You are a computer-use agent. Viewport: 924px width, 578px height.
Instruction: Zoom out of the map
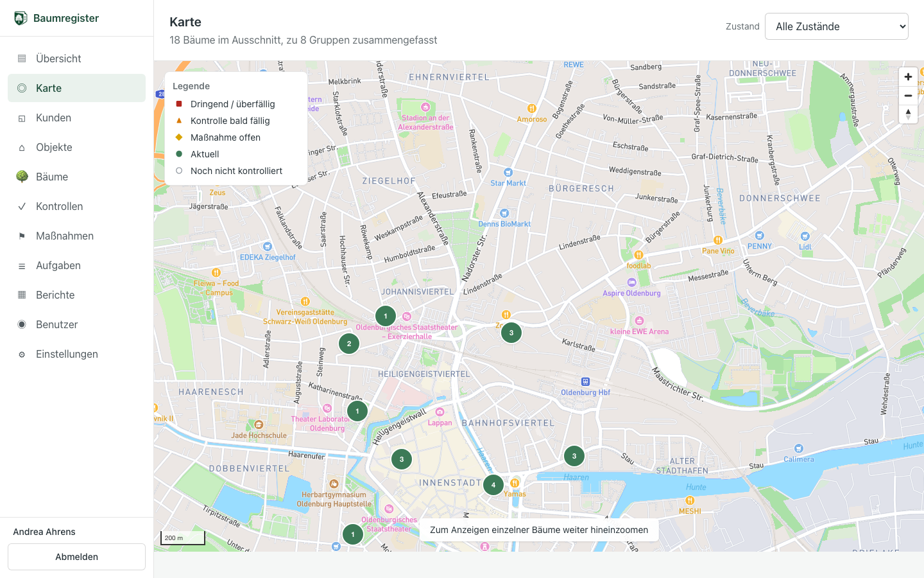(x=908, y=96)
